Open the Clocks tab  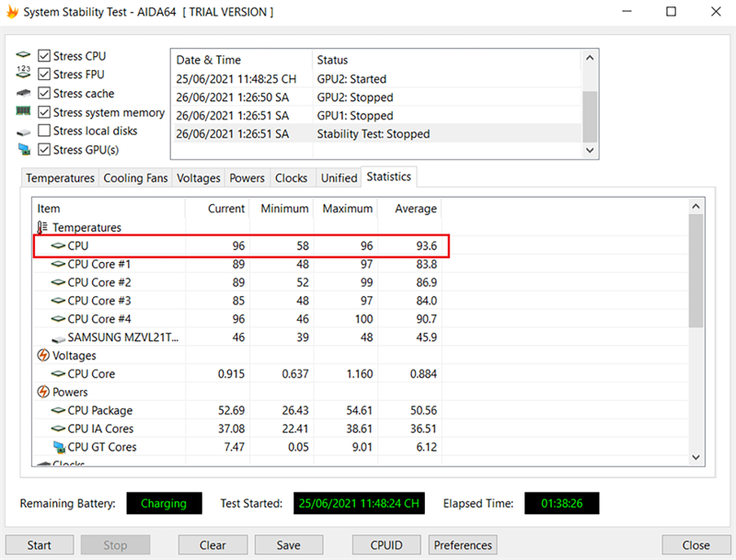[291, 178]
